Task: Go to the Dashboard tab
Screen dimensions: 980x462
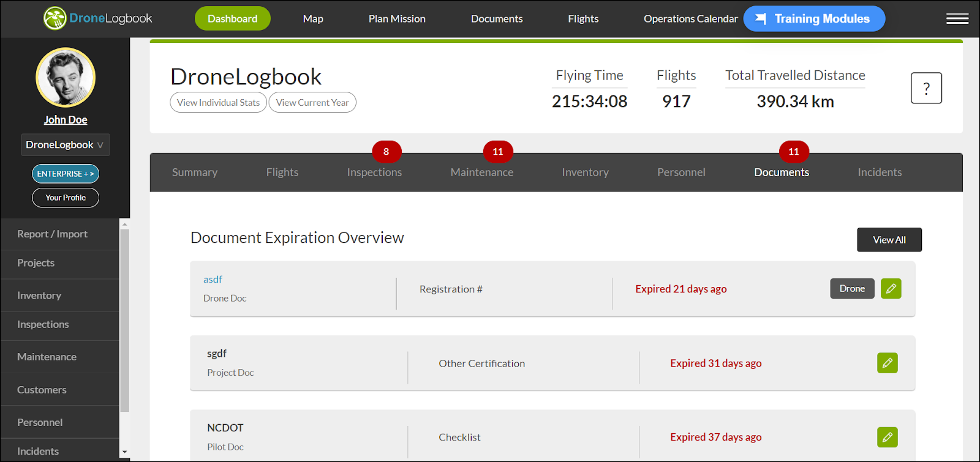Action: (232, 18)
